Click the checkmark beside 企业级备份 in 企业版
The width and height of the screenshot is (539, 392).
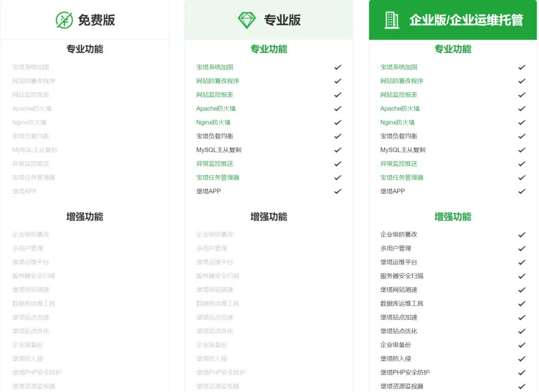click(x=522, y=345)
